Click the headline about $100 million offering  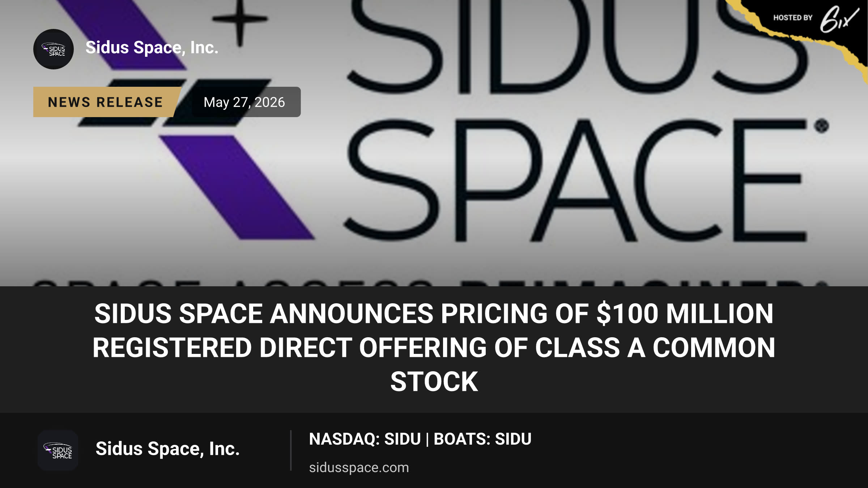tap(434, 348)
